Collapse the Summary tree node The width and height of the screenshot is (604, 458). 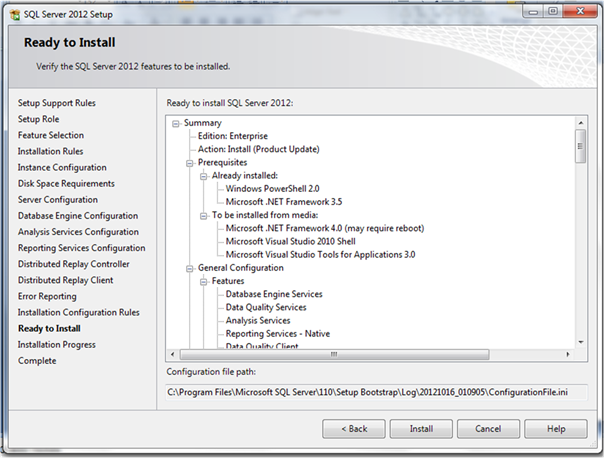click(176, 124)
